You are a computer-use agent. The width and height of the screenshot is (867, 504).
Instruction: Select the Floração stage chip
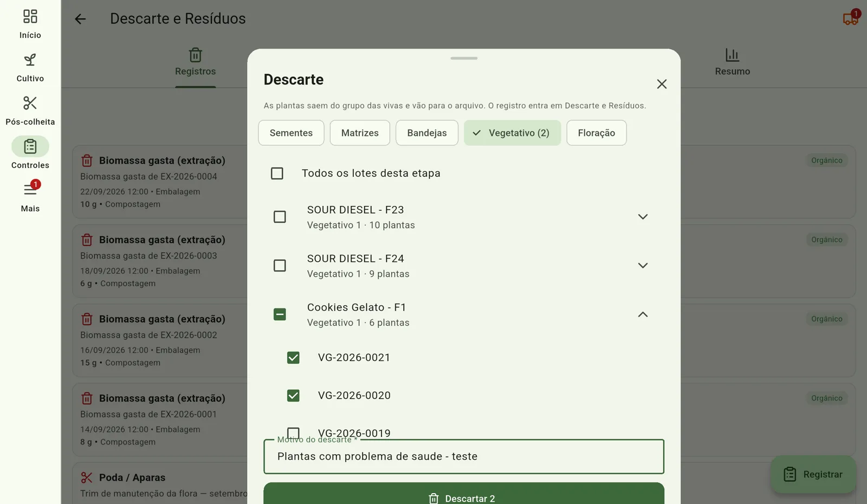coord(597,133)
